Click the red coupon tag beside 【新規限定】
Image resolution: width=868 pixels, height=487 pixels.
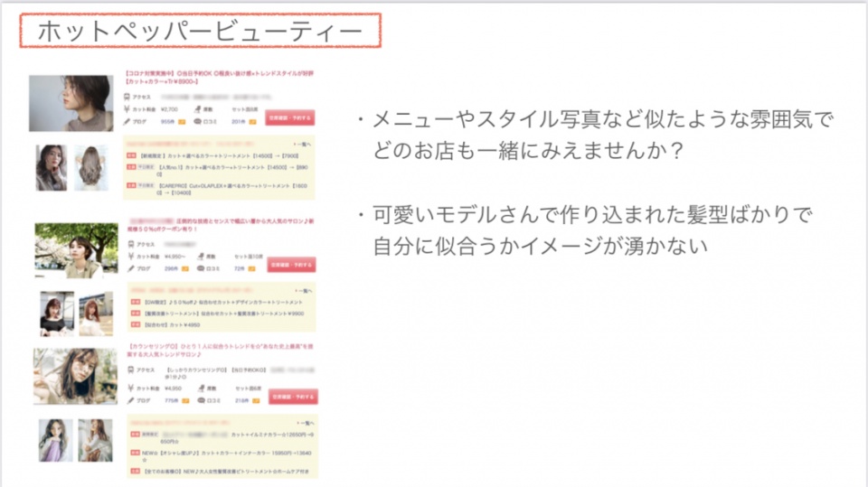131,156
